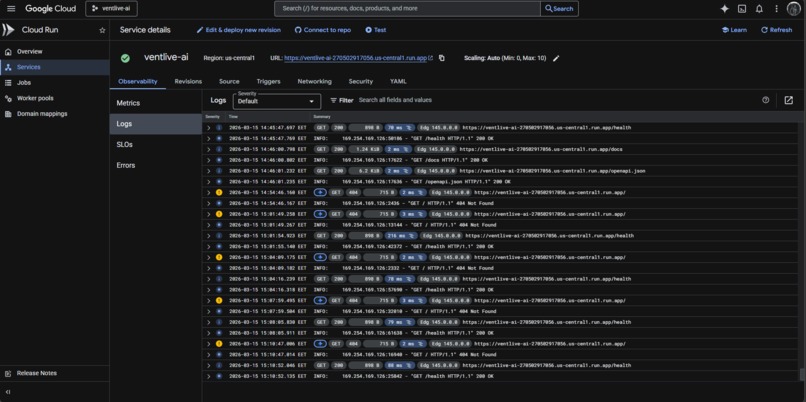806x402 pixels.
Task: Click the top search resources input field
Action: [x=408, y=9]
